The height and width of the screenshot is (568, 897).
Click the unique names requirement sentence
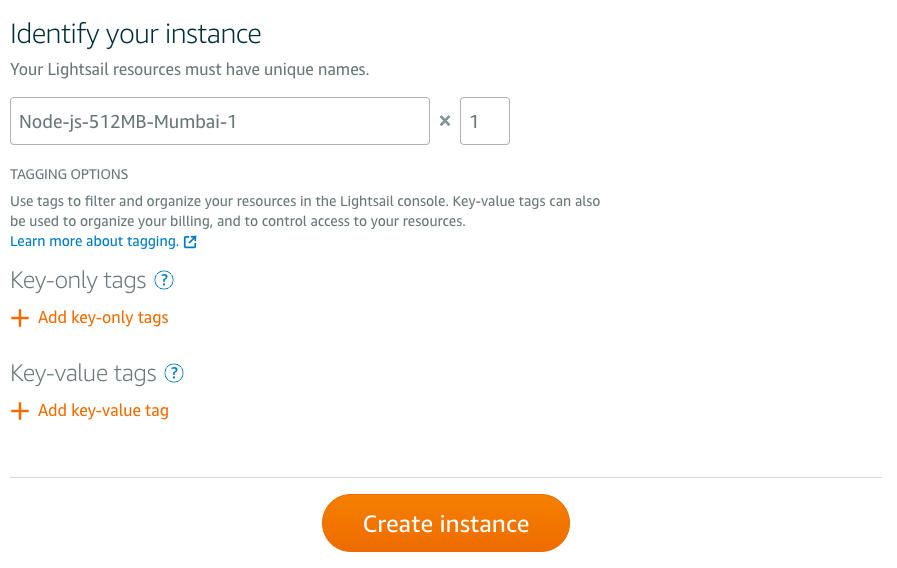click(189, 70)
